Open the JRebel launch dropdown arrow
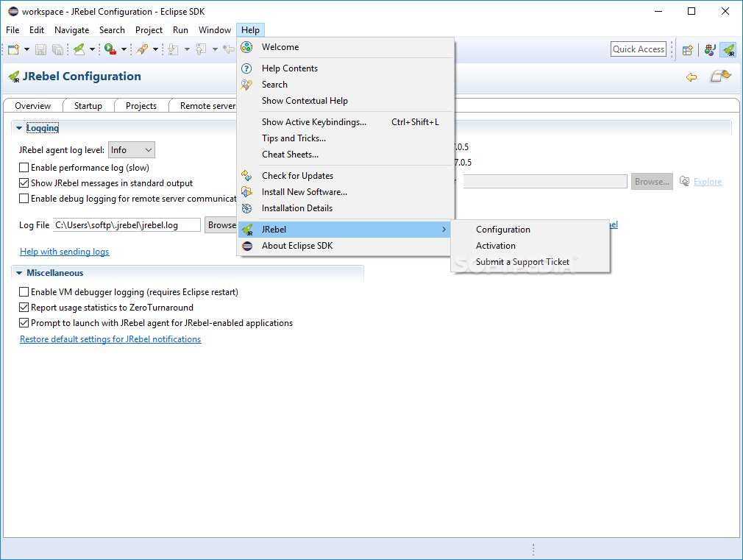743x560 pixels. [92, 49]
